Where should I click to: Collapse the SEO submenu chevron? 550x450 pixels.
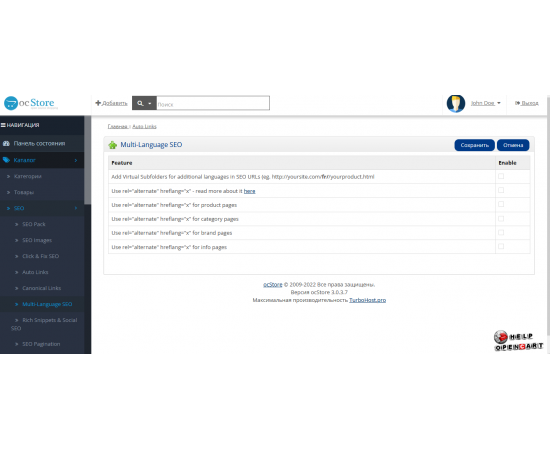coord(76,208)
